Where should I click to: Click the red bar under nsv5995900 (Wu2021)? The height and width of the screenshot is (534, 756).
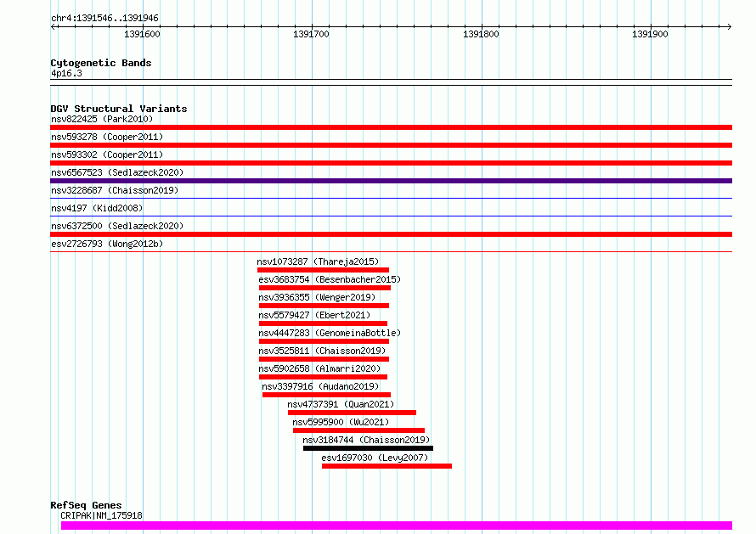358,430
